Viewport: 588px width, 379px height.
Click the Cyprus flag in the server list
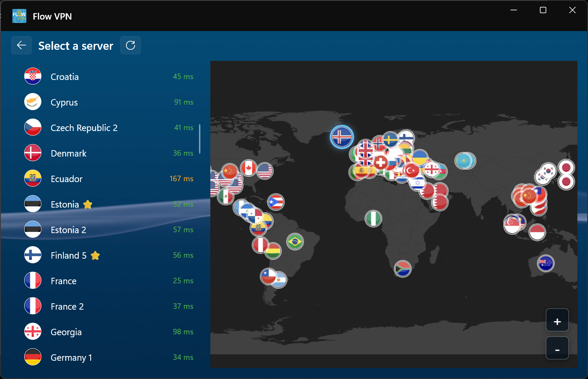point(33,102)
